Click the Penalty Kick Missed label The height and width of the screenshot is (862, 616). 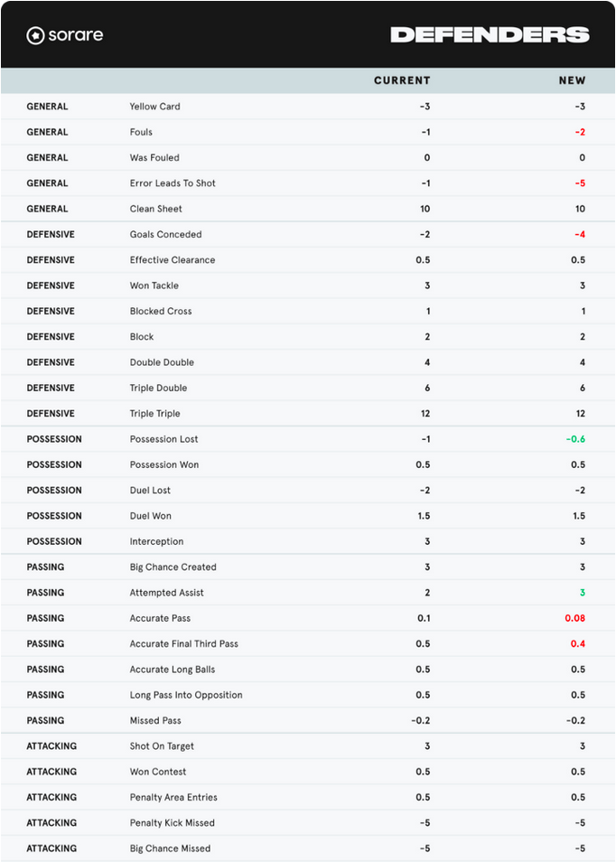point(173,823)
